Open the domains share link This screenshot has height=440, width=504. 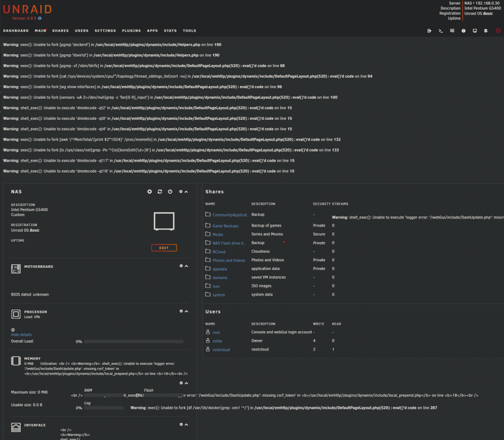pyautogui.click(x=220, y=278)
